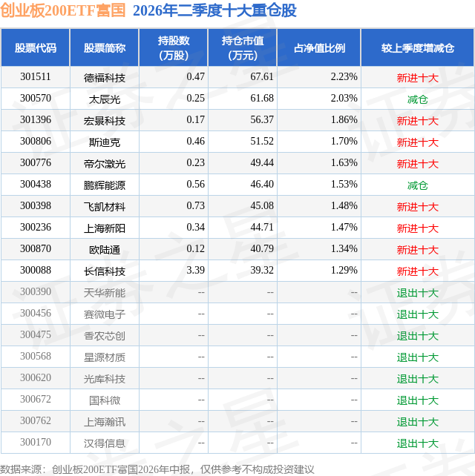Click the stock name 太辰光
475x476 pixels.
(105, 99)
